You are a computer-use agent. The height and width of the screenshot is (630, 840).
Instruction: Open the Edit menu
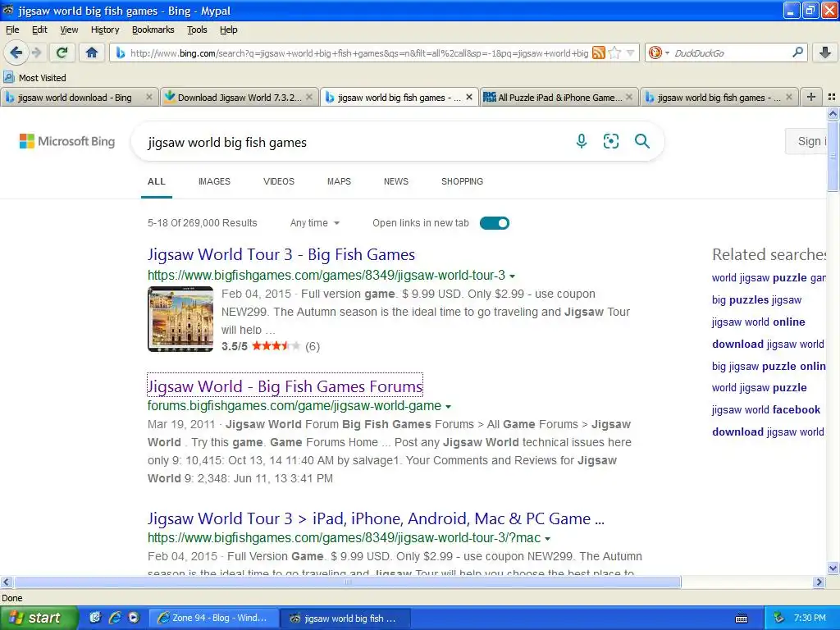click(x=39, y=30)
